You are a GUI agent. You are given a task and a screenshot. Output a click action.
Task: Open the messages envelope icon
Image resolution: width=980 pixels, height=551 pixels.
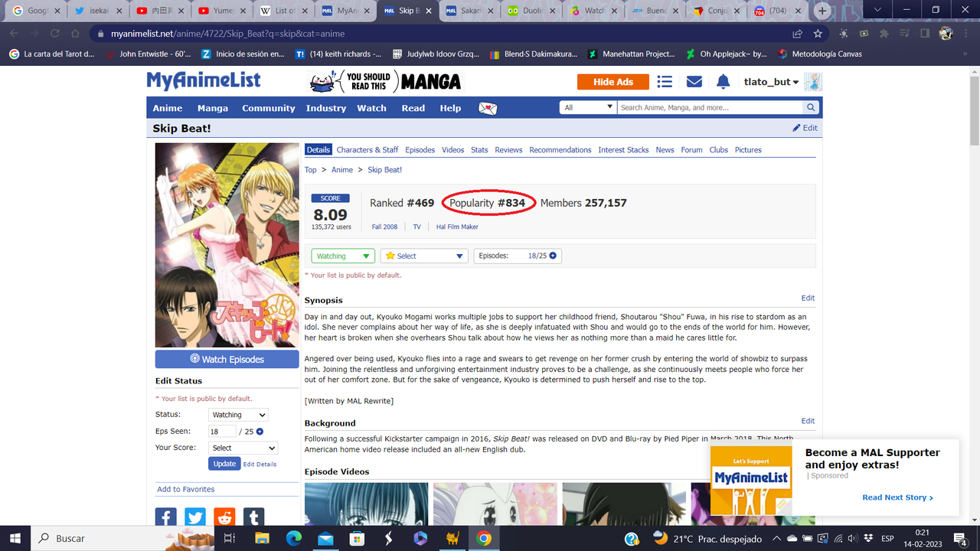[x=694, y=81]
